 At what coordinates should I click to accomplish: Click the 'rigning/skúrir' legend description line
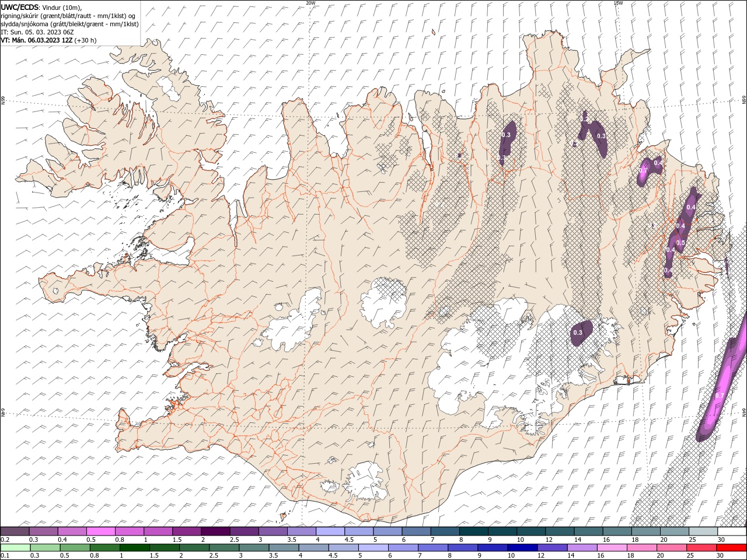click(68, 15)
